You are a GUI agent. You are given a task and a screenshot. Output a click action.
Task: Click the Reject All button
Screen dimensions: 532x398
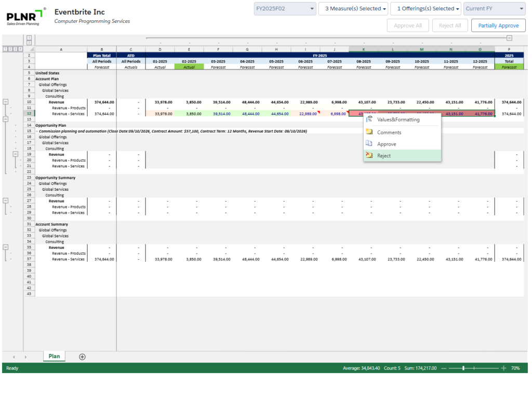click(x=450, y=25)
